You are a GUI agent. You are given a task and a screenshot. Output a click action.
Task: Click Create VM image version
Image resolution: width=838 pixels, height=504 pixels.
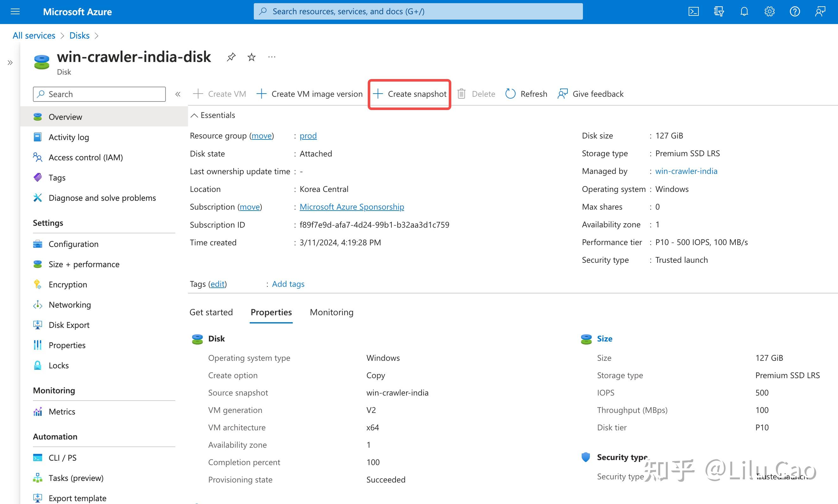tap(310, 94)
